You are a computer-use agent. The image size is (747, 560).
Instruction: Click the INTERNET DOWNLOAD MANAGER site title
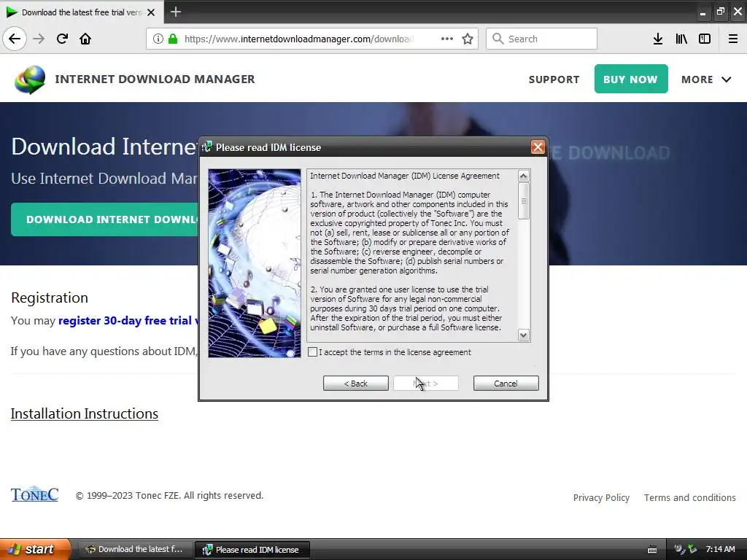coord(155,79)
